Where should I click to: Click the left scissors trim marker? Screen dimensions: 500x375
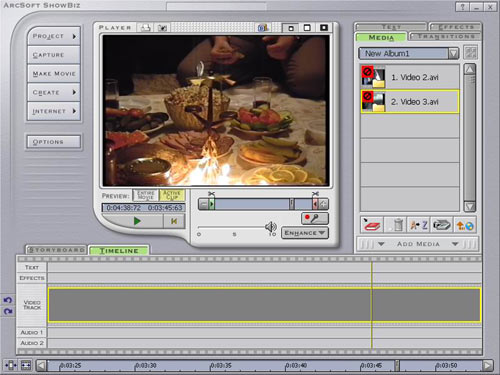[x=211, y=194]
